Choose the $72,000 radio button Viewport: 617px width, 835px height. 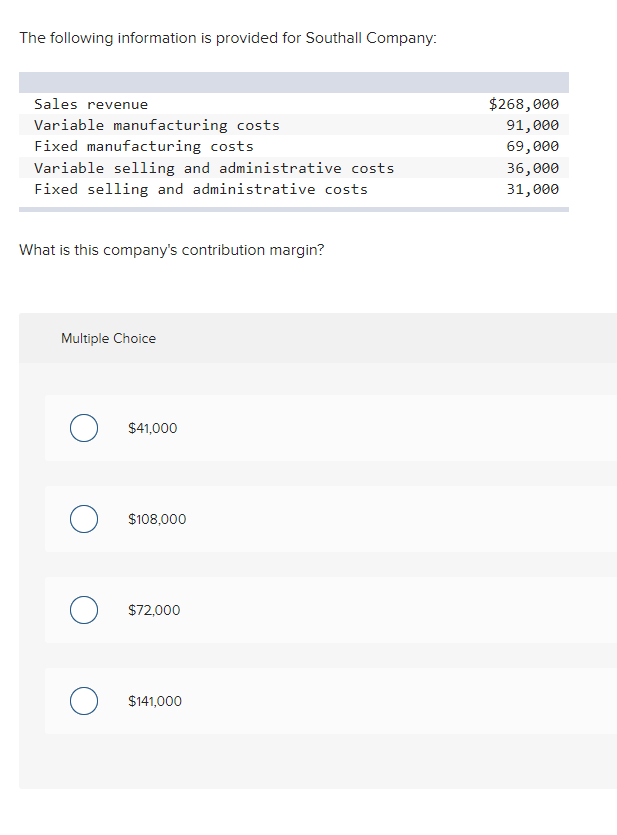tap(84, 610)
